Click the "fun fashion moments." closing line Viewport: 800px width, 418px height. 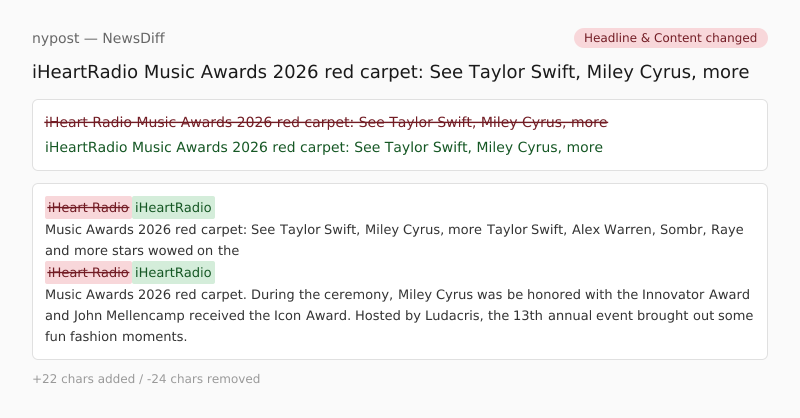116,336
